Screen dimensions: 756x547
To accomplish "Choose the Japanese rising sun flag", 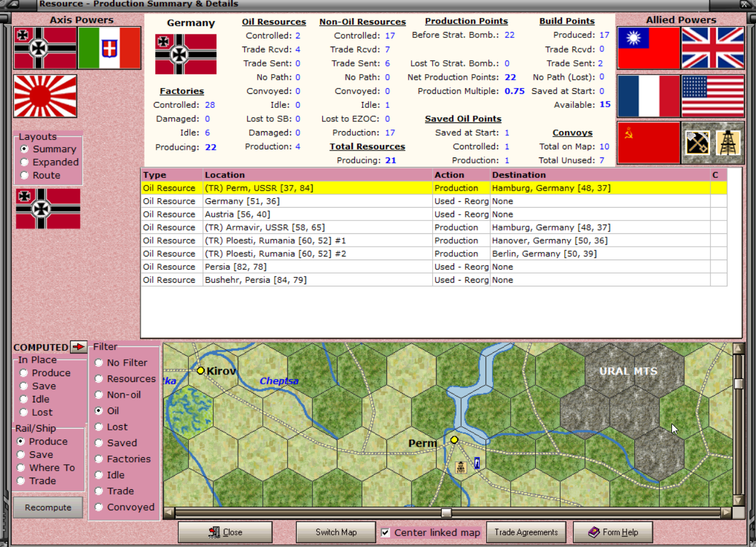I will coord(45,96).
